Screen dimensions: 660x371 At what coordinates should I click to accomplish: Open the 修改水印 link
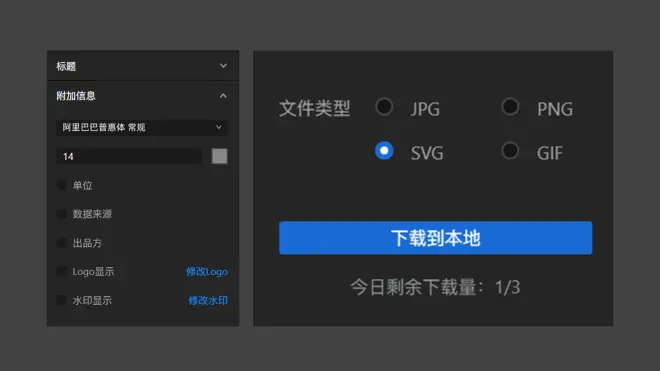tap(208, 300)
